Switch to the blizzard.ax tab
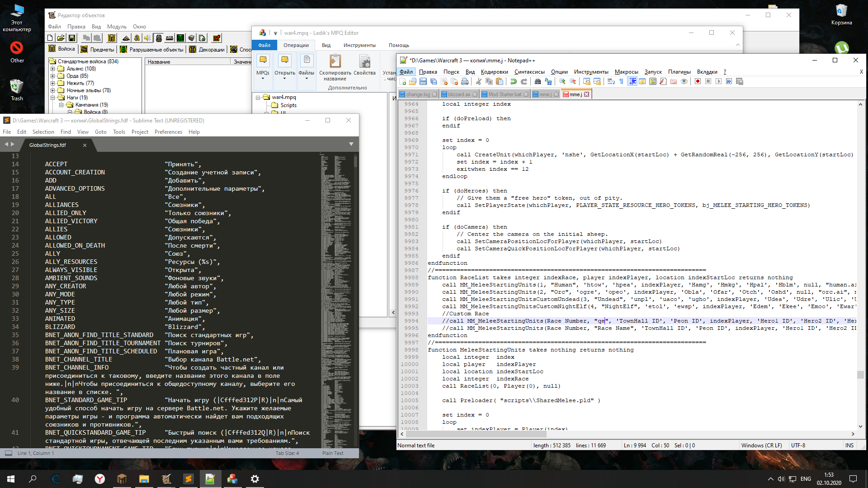Image resolution: width=868 pixels, height=488 pixels. click(x=458, y=94)
